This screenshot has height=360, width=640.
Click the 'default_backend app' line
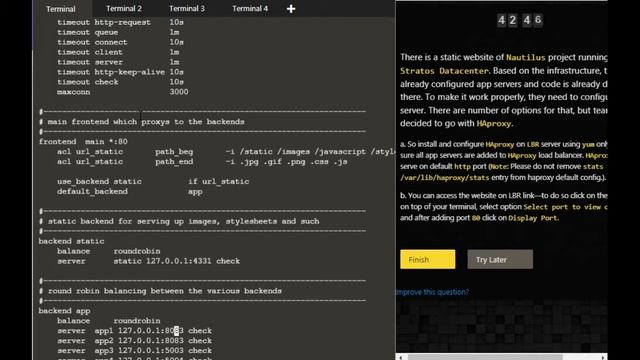click(130, 191)
